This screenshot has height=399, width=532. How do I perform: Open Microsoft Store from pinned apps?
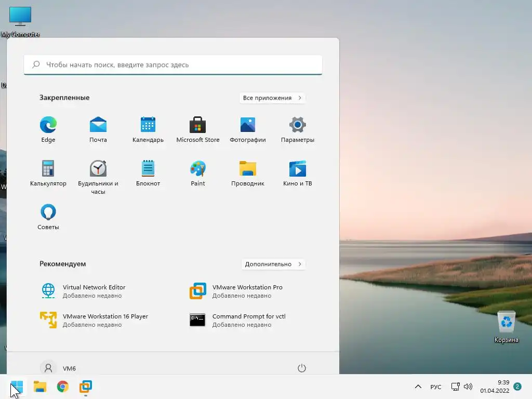click(198, 129)
